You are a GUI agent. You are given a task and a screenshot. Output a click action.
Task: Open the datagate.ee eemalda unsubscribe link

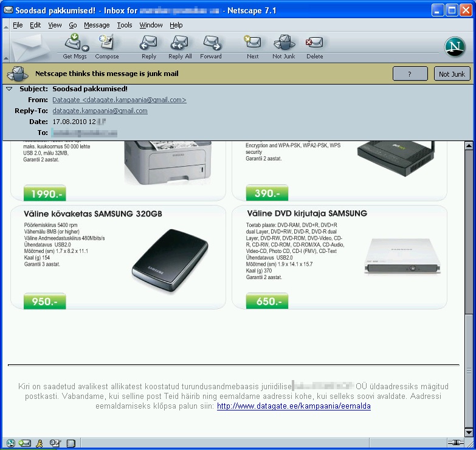tap(294, 406)
